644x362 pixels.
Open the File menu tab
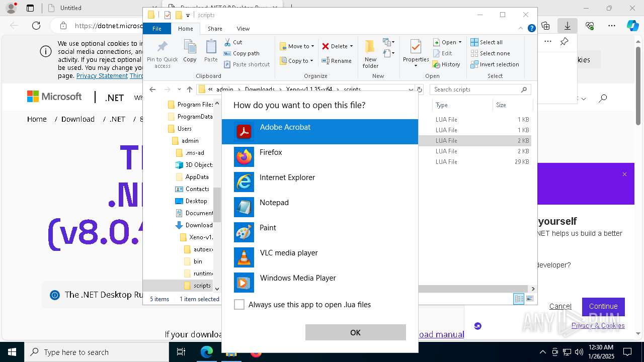pos(157,29)
